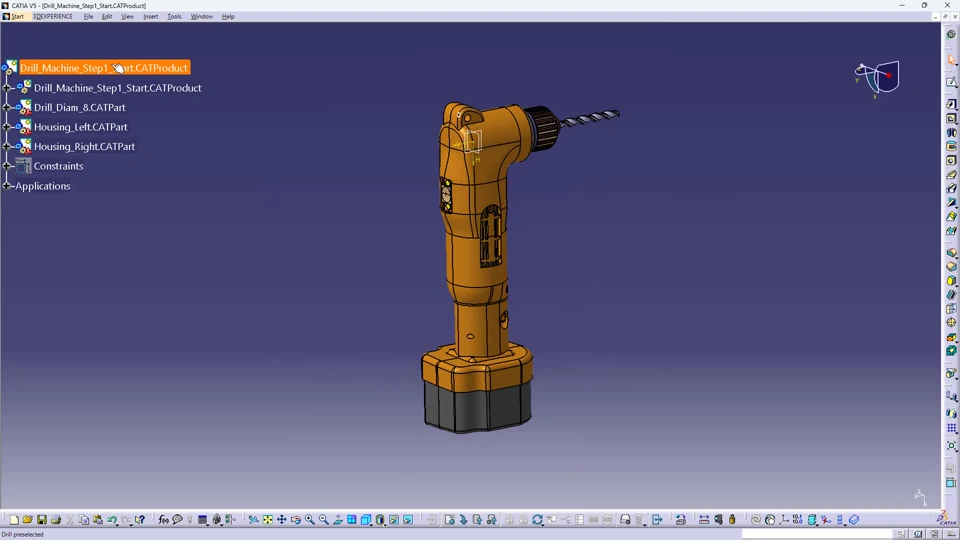Select Housing_Left.CATPart in the tree

tap(81, 127)
